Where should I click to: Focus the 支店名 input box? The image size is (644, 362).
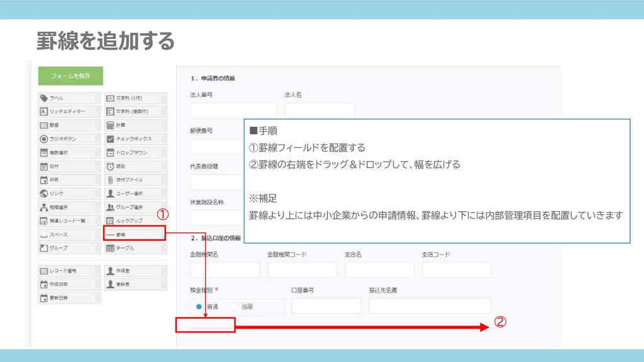[379, 270]
